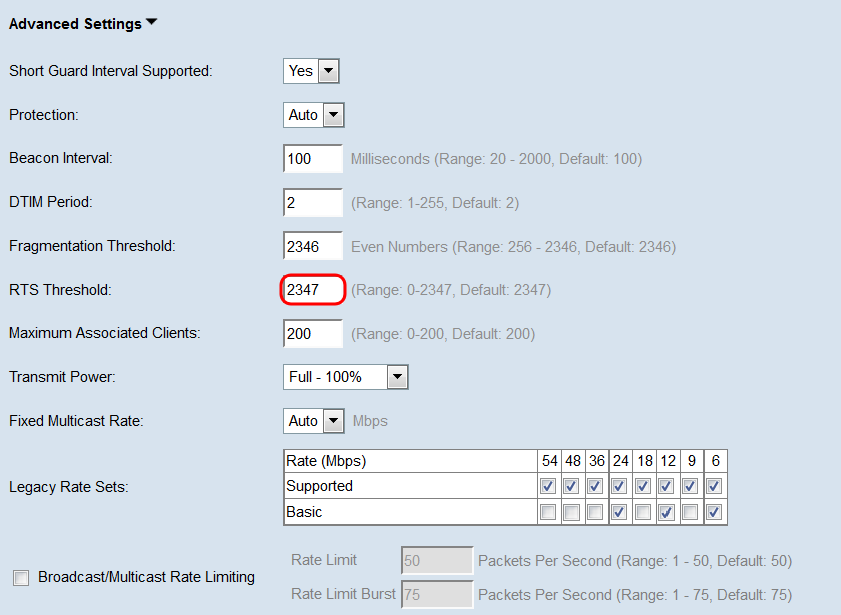841x615 pixels.
Task: Toggle Supported rate for 36 Mbps
Action: [596, 487]
